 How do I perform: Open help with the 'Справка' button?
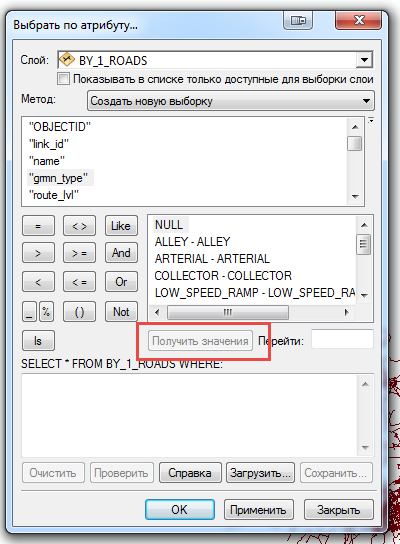tap(190, 473)
